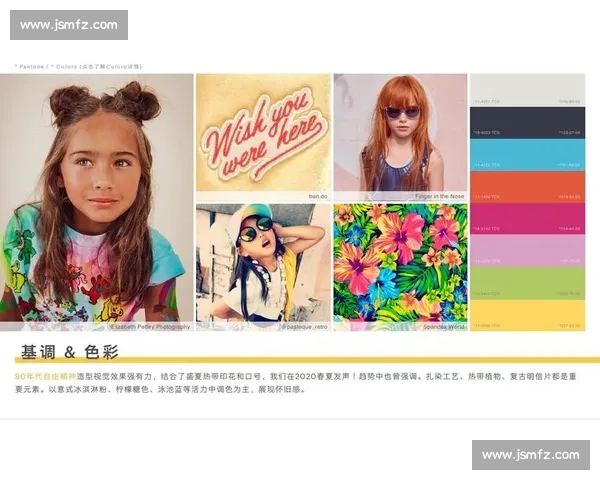The width and height of the screenshot is (600, 480).
Task: Choose the lime green color swatch
Action: pyautogui.click(x=527, y=283)
